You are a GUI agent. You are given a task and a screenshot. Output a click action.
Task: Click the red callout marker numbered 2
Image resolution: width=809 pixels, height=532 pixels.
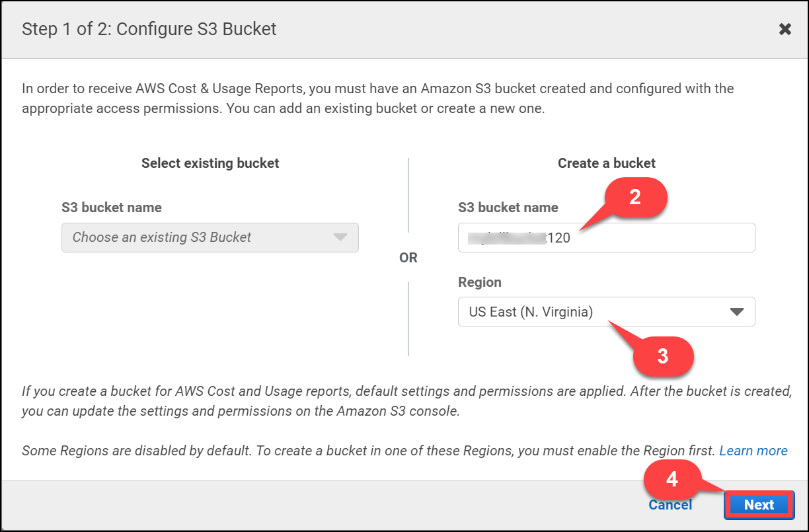coord(635,197)
